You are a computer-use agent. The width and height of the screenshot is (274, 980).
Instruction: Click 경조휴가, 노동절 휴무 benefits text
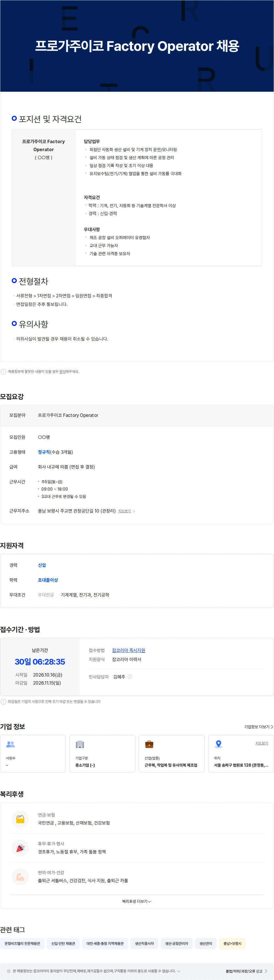point(72,852)
